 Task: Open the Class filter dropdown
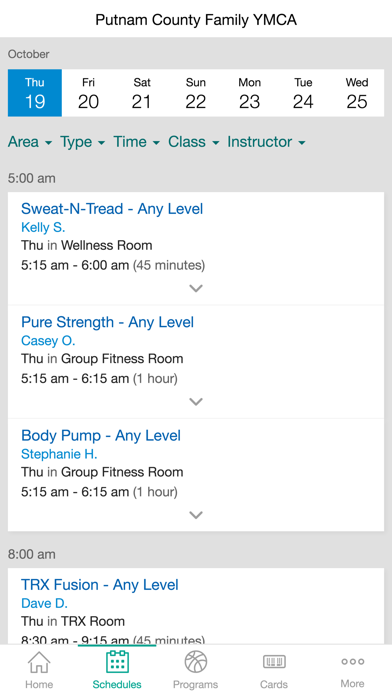pyautogui.click(x=194, y=142)
